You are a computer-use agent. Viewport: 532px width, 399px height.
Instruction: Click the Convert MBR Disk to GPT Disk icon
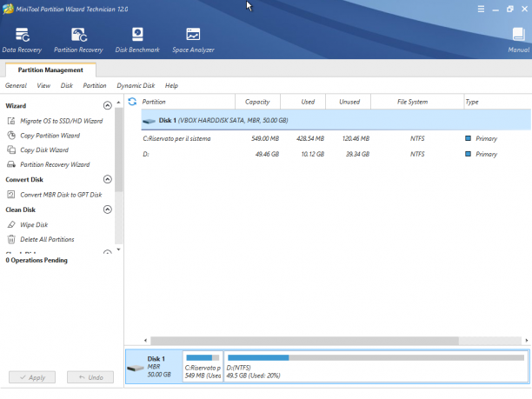pyautogui.click(x=11, y=195)
